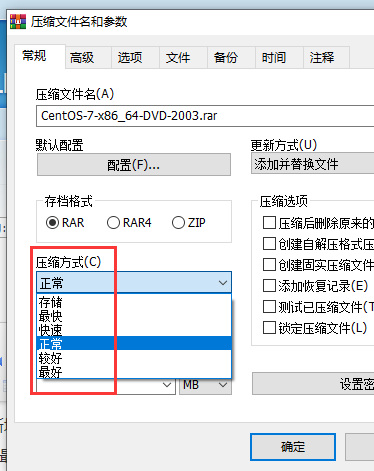Enable 测试已压缩文件 checkbox
374x471 pixels.
(269, 307)
